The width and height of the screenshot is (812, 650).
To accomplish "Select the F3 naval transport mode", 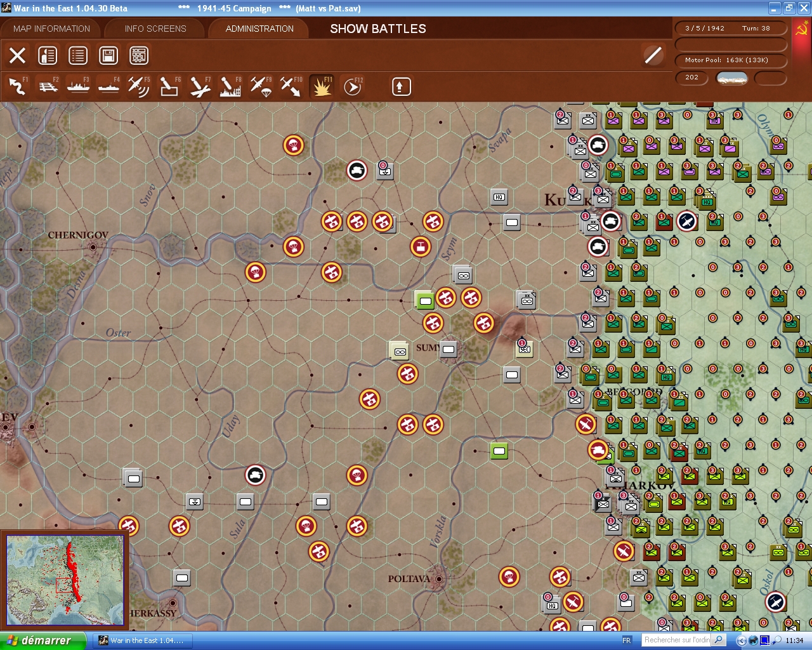I will point(79,86).
